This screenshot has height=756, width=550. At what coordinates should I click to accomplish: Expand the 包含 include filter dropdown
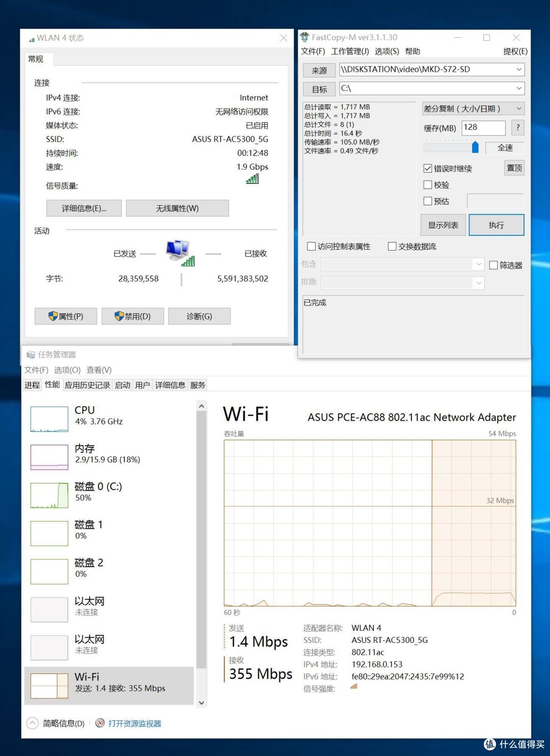(x=479, y=264)
